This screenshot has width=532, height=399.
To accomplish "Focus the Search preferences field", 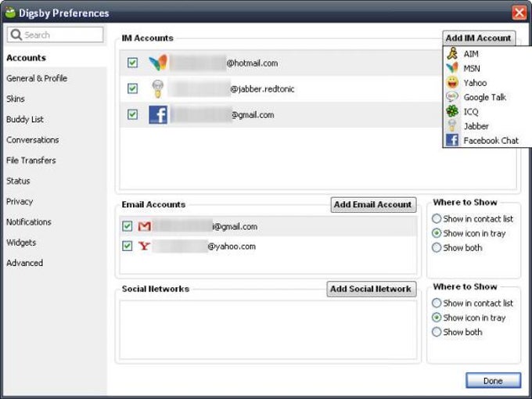I will (x=56, y=34).
